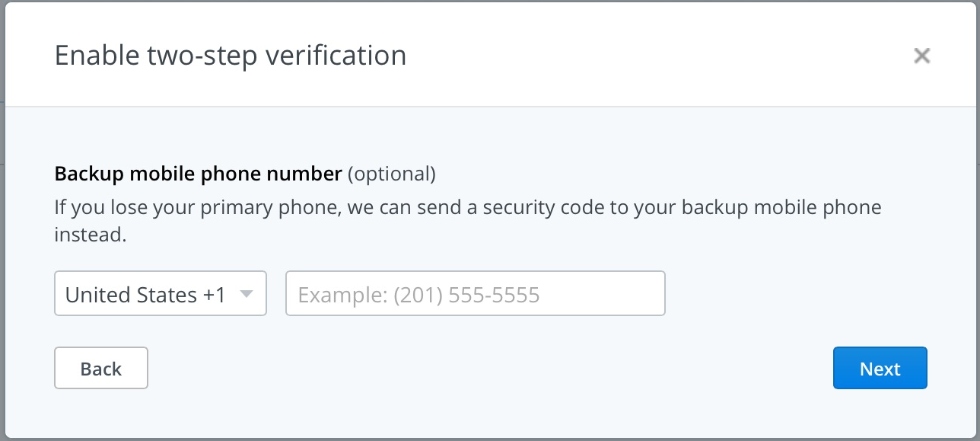Expand the country code dropdown arrow
Screen dimensions: 980x441
pos(247,294)
